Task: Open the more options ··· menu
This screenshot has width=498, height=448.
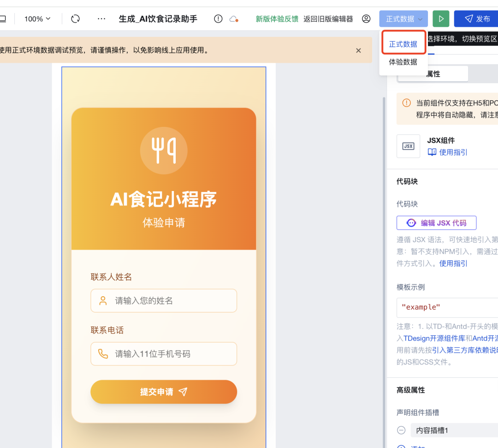Action: 101,18
